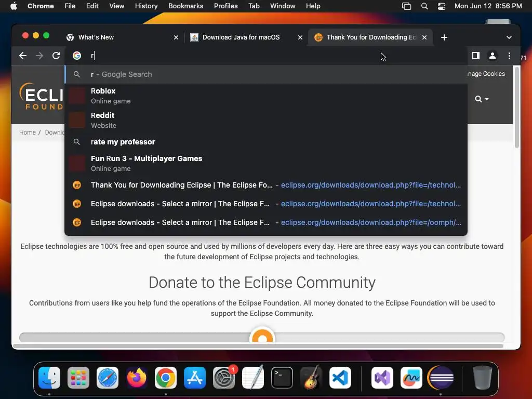Open Visual Studio Code from the Dock

coord(340,378)
